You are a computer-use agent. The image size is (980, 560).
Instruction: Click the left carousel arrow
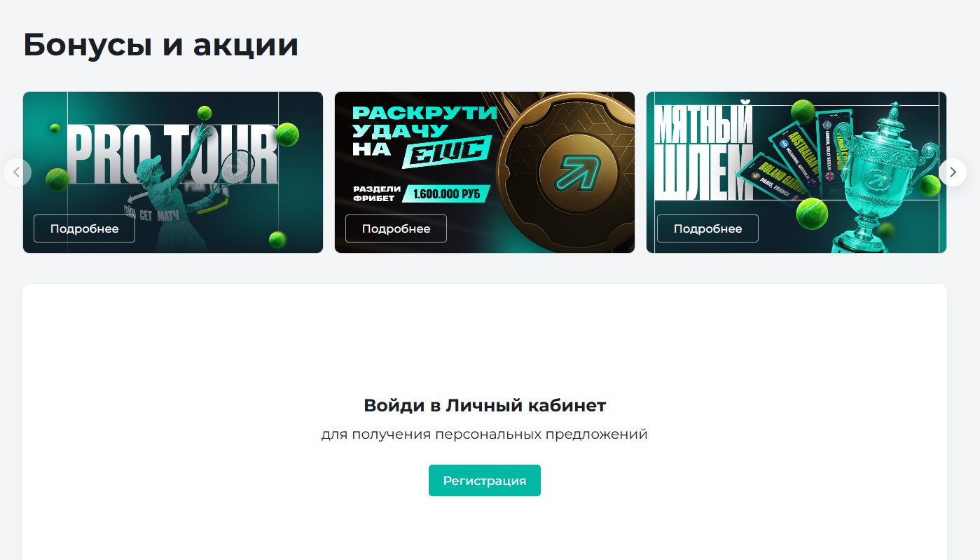tap(17, 172)
